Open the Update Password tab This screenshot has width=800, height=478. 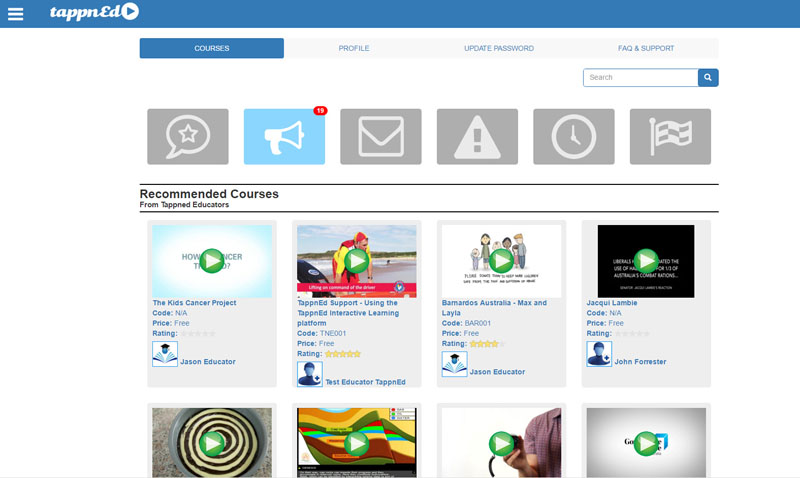tap(498, 48)
